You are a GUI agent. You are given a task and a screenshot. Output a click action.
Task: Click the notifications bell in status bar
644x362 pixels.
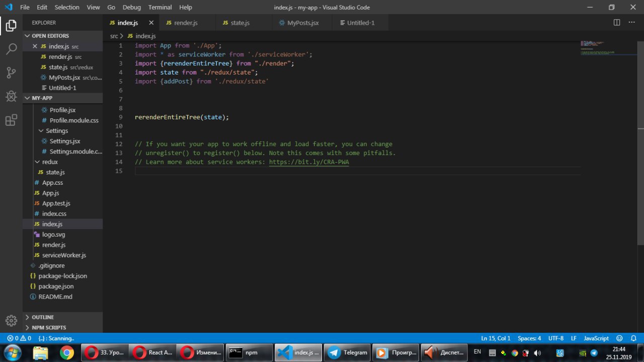[633, 338]
